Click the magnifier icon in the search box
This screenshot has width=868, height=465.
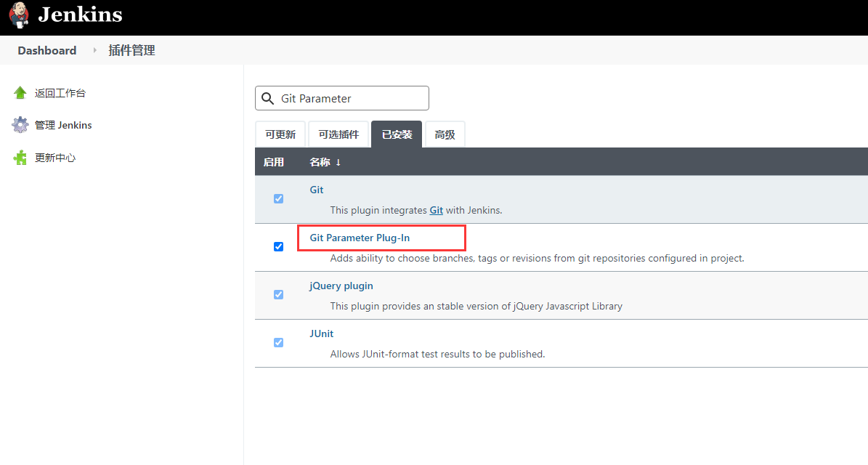tap(268, 99)
